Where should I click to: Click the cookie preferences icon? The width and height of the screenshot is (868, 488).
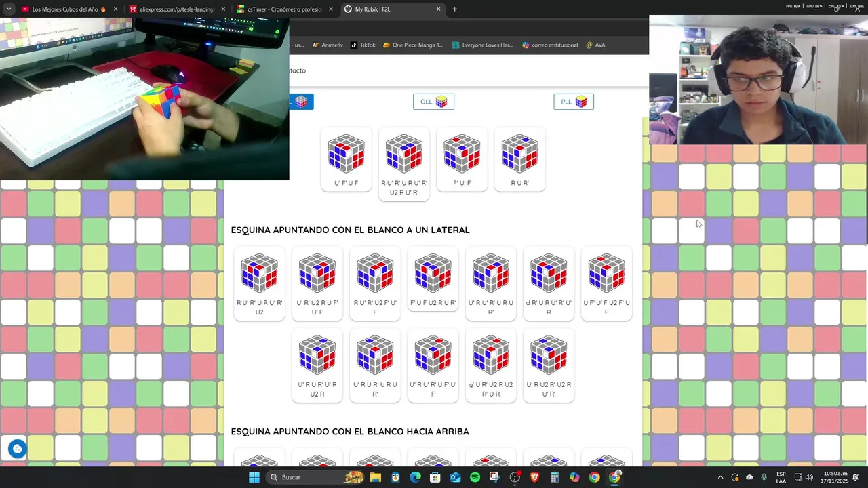(x=18, y=449)
